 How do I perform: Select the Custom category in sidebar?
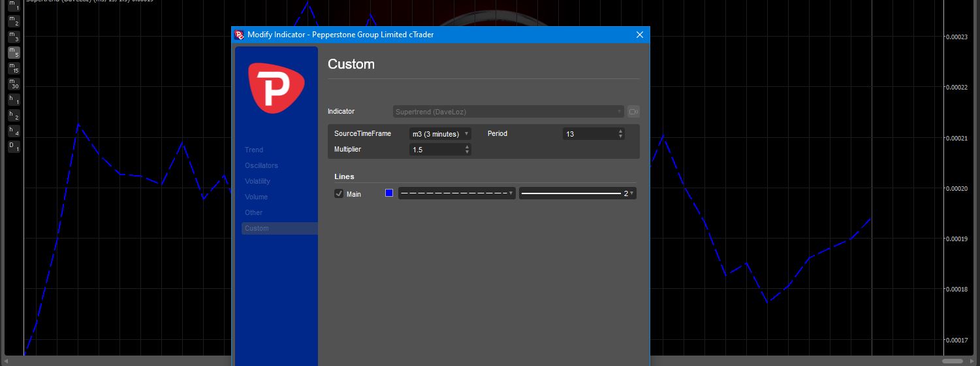(257, 228)
